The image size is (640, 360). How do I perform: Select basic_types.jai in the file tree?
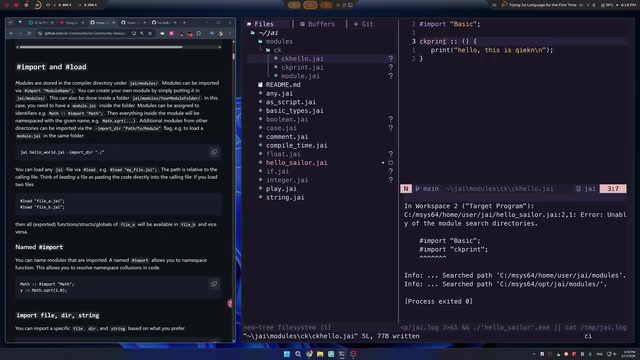tap(294, 111)
